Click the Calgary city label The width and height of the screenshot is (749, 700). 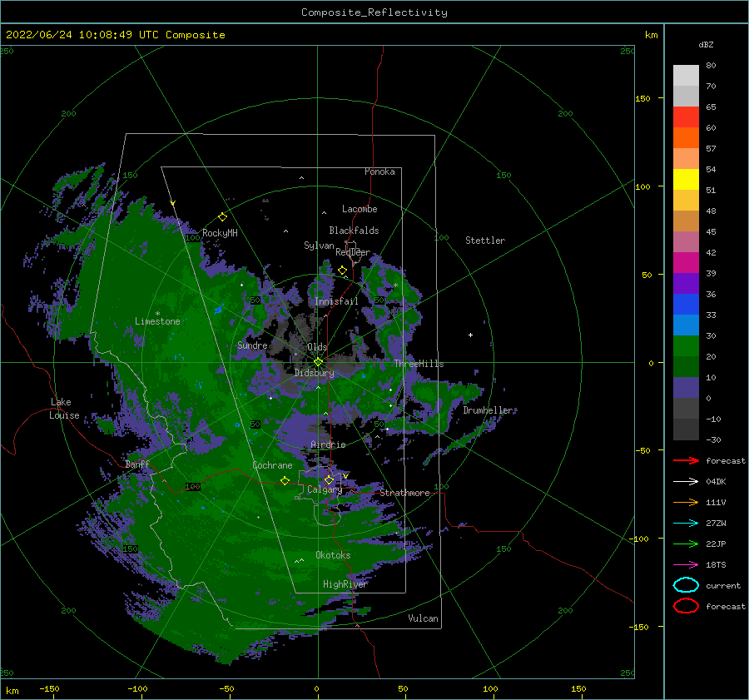click(325, 489)
